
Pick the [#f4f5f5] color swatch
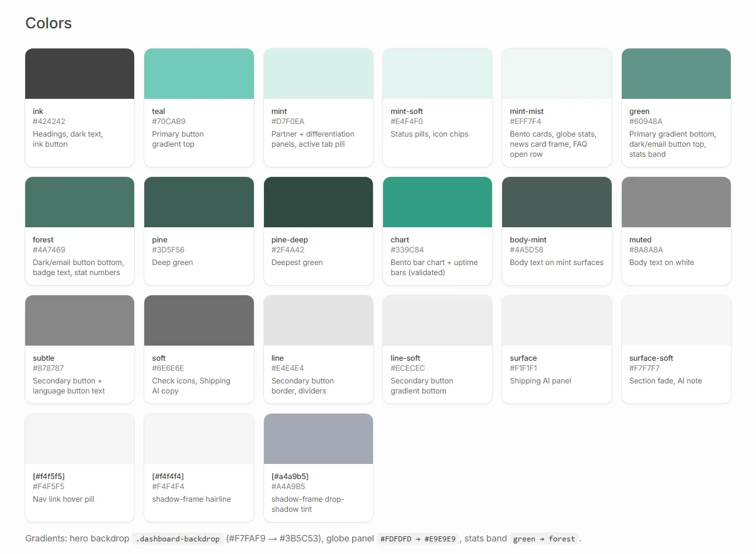(80, 439)
